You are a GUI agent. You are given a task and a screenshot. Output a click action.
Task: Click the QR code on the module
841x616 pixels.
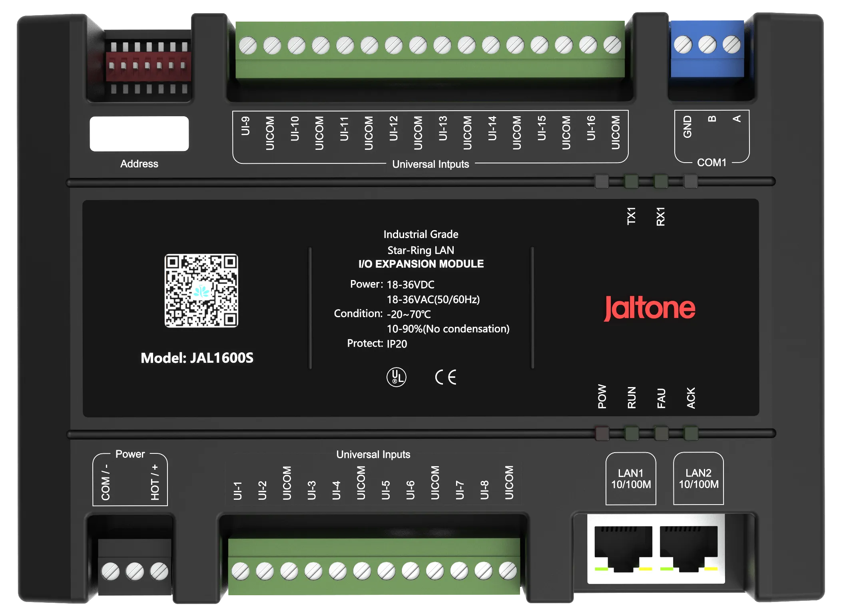[201, 291]
